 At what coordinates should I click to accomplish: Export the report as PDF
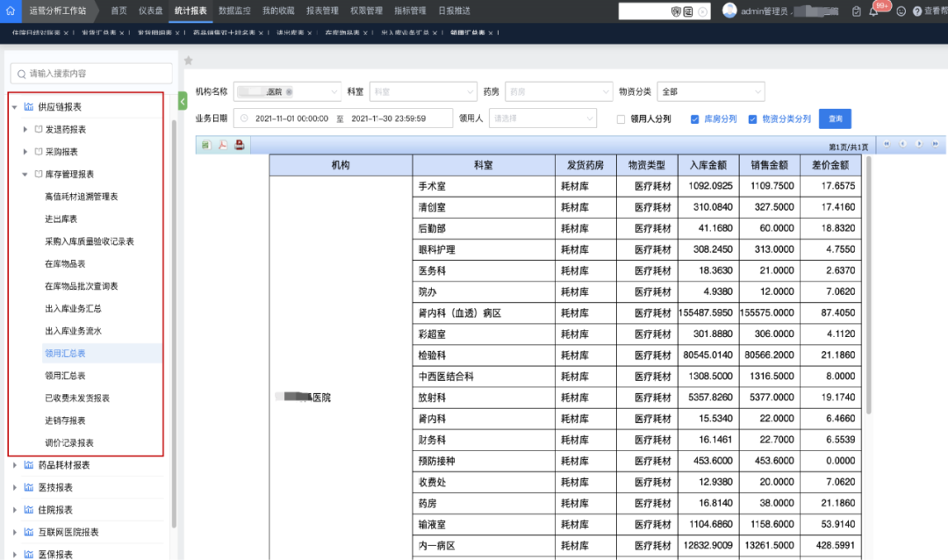(x=222, y=145)
